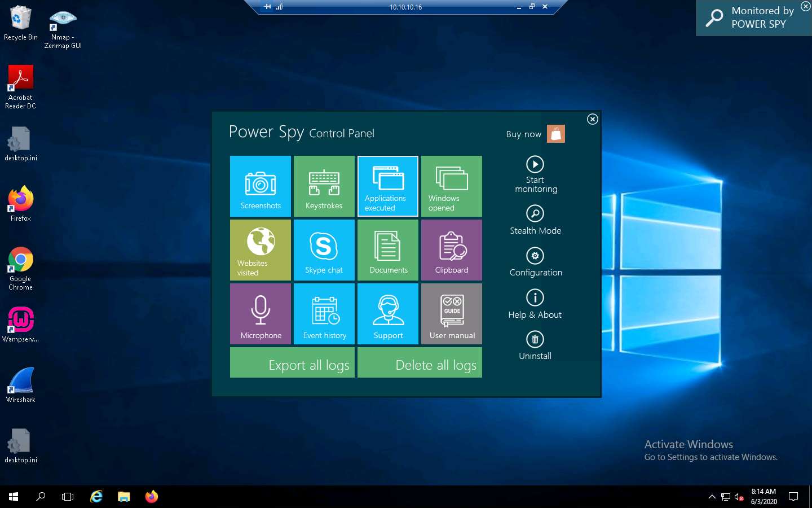Open the Screenshots log tile

coord(261,186)
